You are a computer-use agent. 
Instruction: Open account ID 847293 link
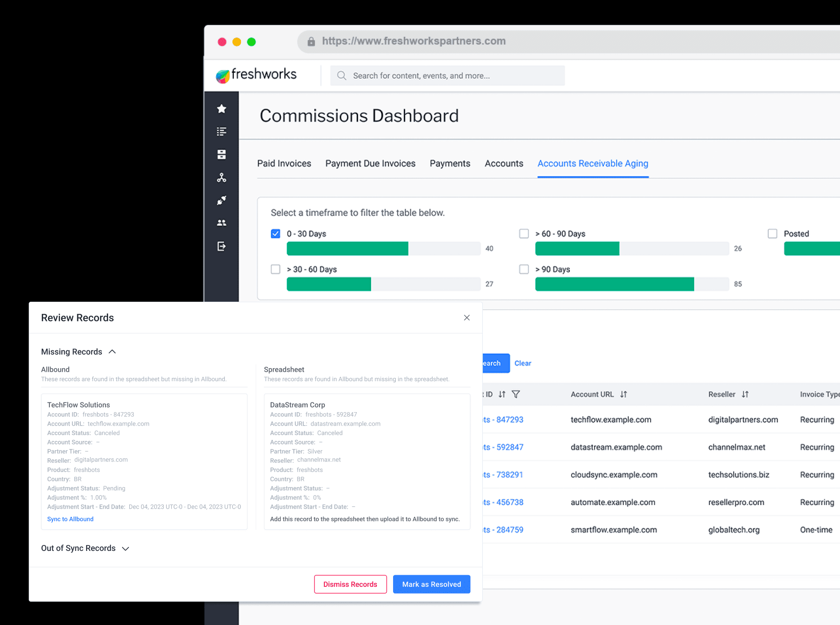pos(503,419)
